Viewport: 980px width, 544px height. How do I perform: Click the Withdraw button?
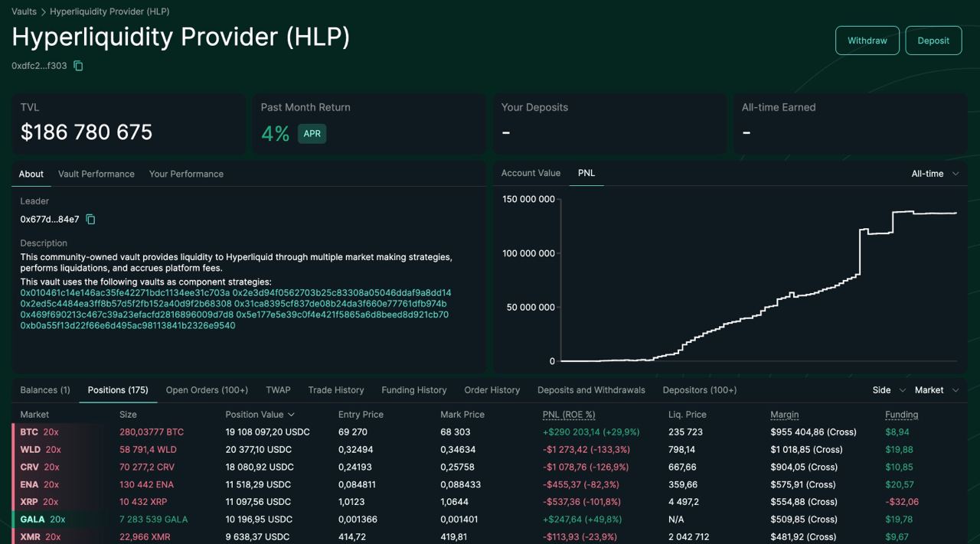tap(867, 41)
